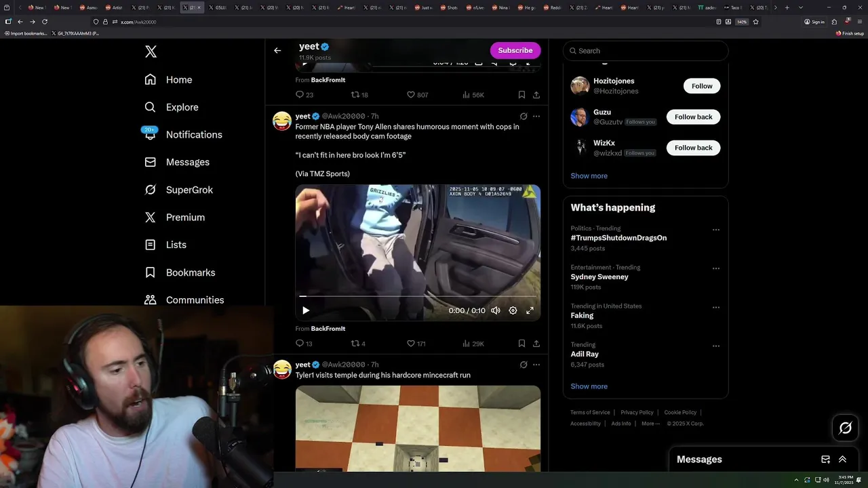The height and width of the screenshot is (488, 868).
Task: Open Grok icon on Tony Allen post
Action: pos(524,117)
